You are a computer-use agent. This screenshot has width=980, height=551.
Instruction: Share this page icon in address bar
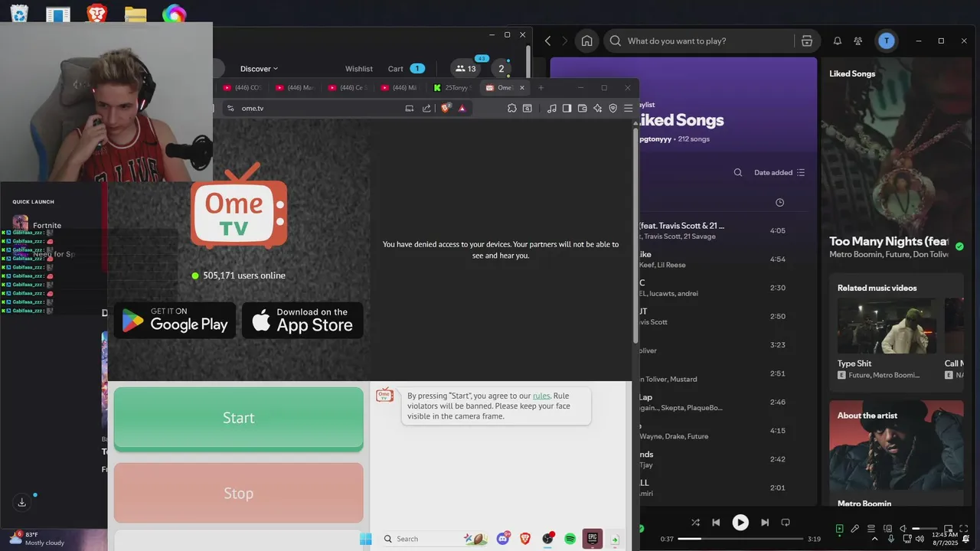click(426, 109)
